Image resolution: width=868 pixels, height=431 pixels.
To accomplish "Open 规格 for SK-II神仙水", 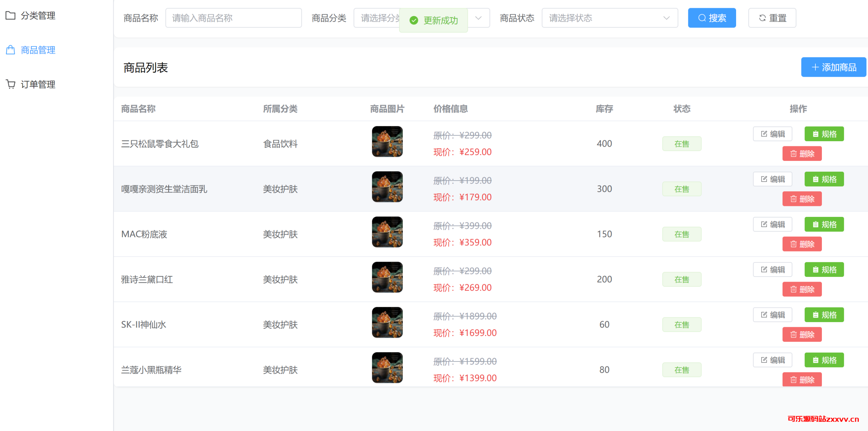I will click(x=824, y=315).
